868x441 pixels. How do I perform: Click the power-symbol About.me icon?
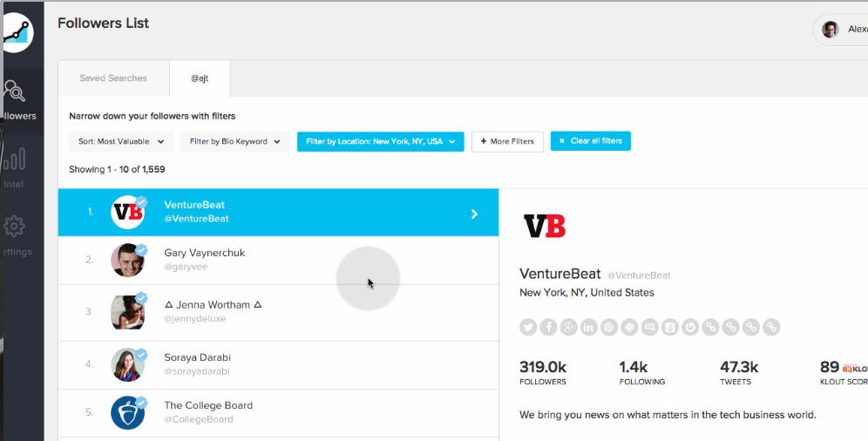point(690,327)
